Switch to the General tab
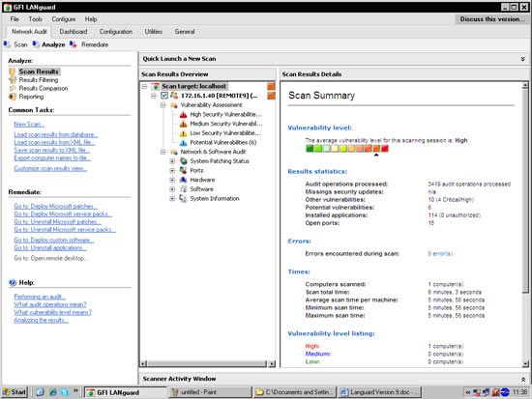This screenshot has height=399, width=532. (x=185, y=32)
